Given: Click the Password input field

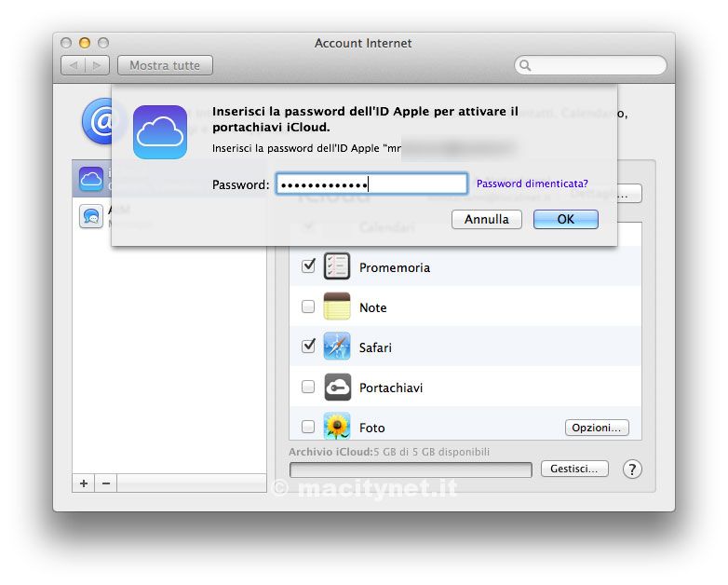Looking at the screenshot, I should tap(371, 184).
